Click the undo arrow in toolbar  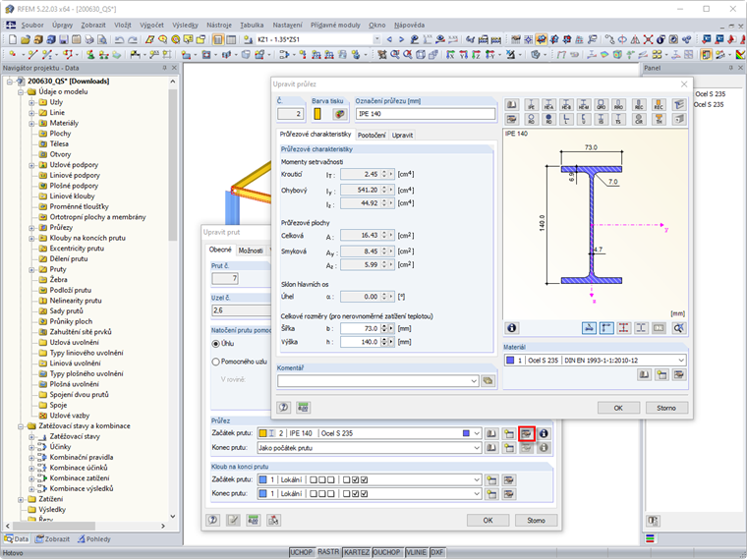click(118, 38)
